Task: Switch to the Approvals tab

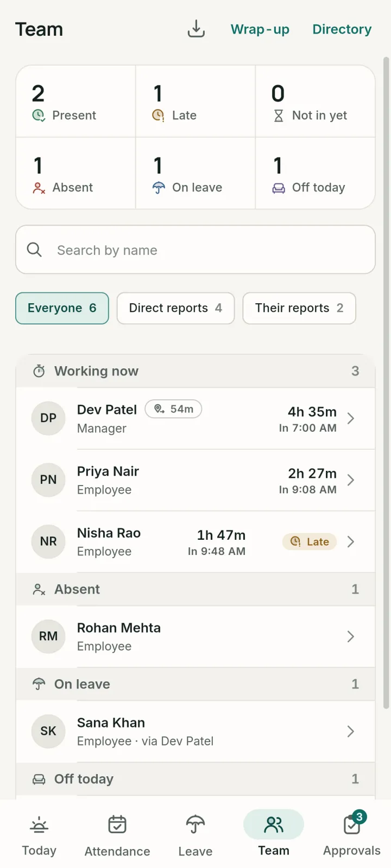Action: [x=352, y=835]
